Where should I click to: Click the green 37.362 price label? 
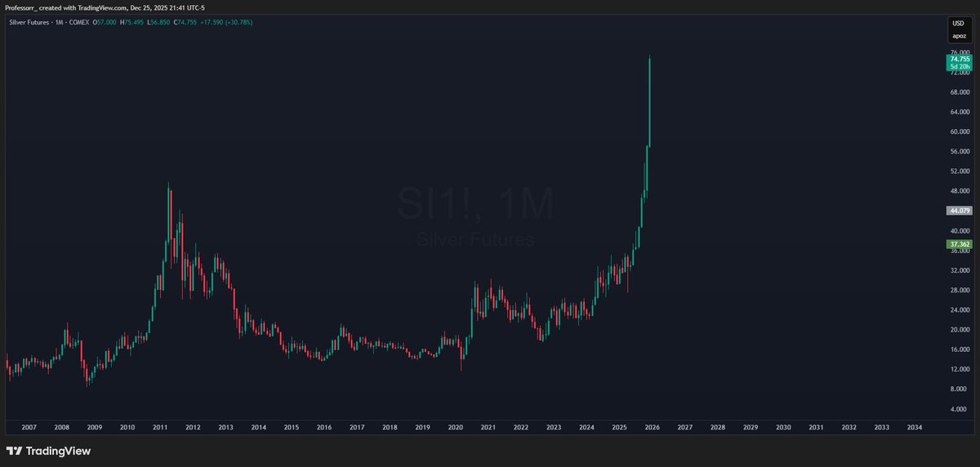959,244
